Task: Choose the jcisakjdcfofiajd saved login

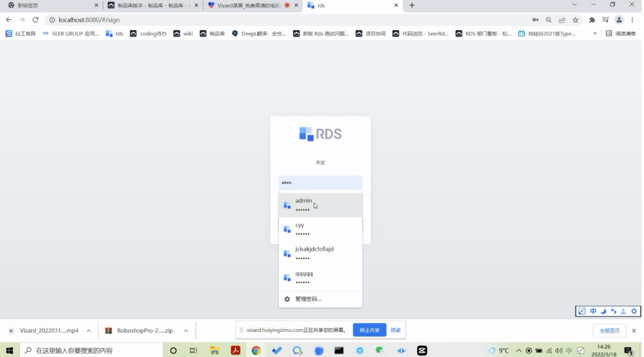Action: point(320,253)
